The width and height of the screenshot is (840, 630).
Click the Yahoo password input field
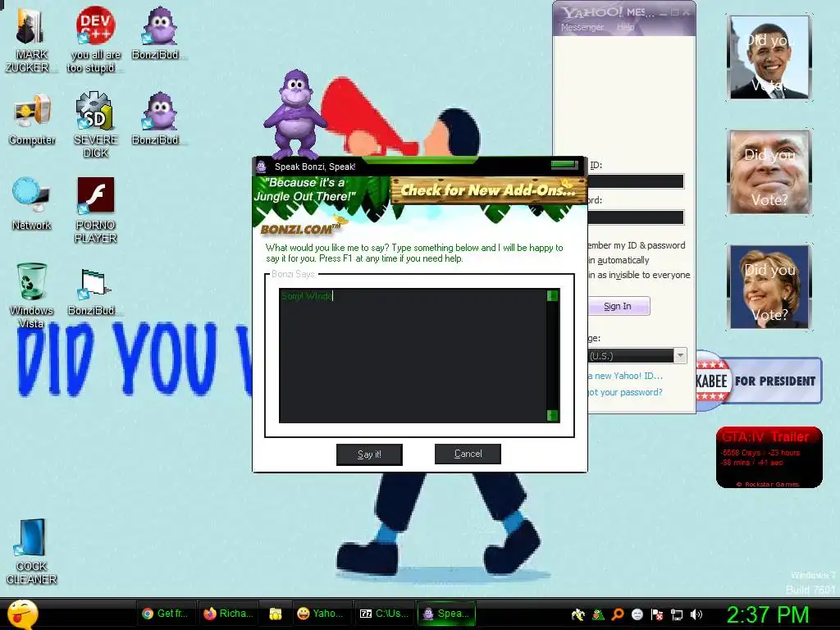(x=636, y=217)
